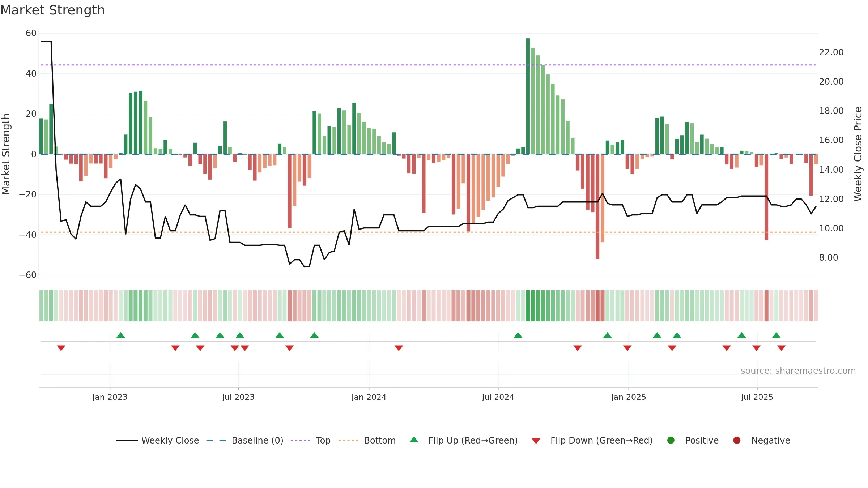Image resolution: width=868 pixels, height=488 pixels.
Task: Click Flip Up marker just after Jul 2024
Action: click(x=518, y=335)
